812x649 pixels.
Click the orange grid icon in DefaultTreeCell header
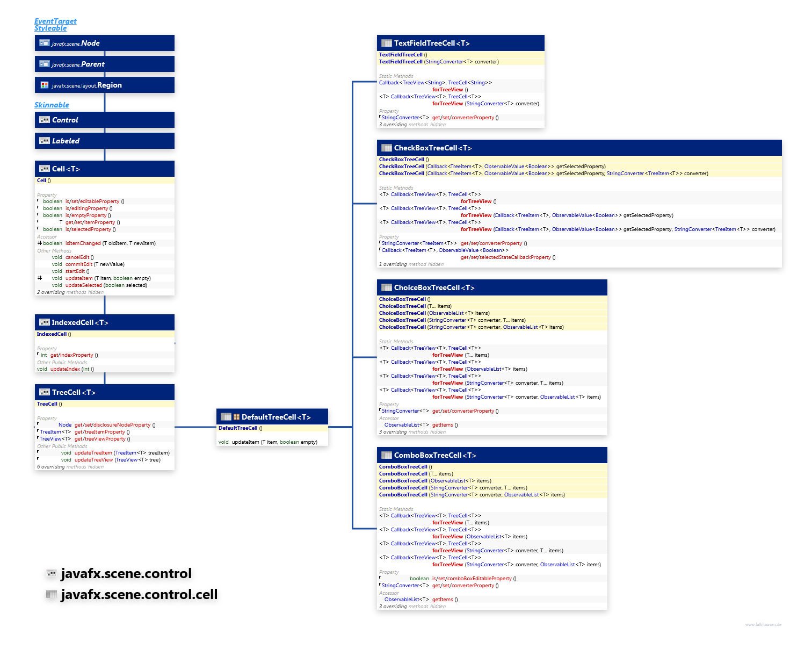click(236, 417)
